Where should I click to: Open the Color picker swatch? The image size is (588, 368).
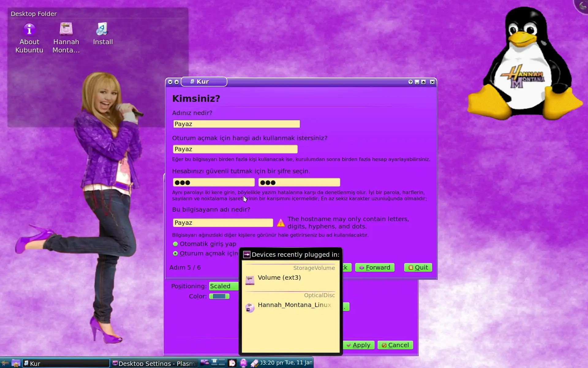219,296
